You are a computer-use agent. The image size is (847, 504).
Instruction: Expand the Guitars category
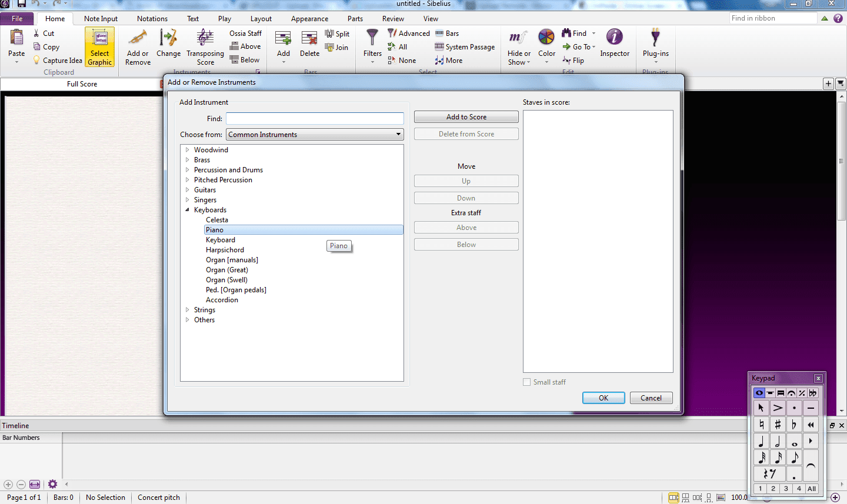click(188, 189)
